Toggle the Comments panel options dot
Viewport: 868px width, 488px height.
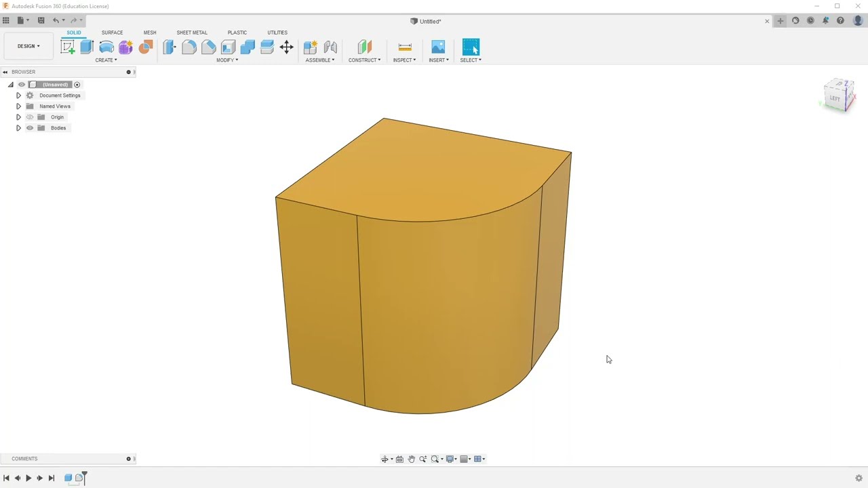click(128, 459)
